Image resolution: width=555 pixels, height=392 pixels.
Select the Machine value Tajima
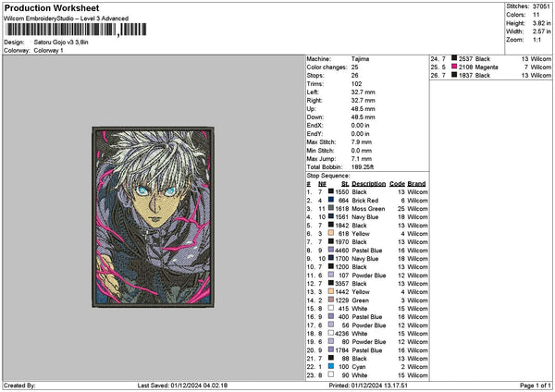(360, 59)
